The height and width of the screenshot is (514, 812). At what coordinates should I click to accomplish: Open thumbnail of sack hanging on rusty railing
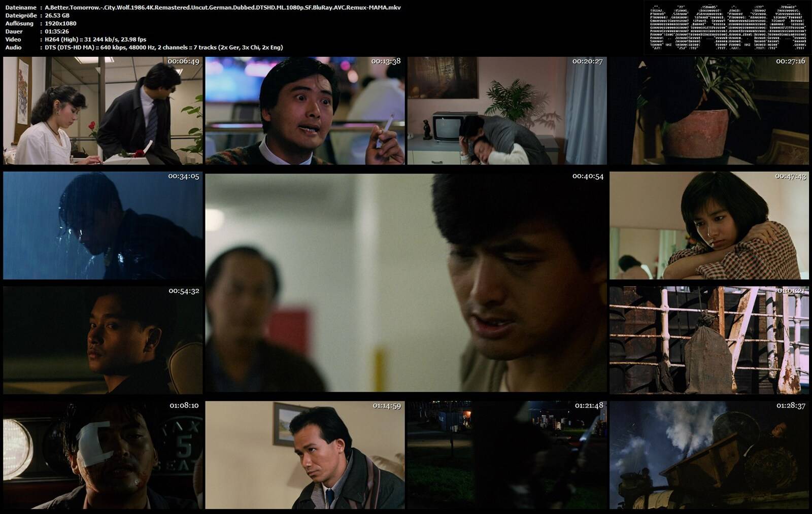(709, 340)
